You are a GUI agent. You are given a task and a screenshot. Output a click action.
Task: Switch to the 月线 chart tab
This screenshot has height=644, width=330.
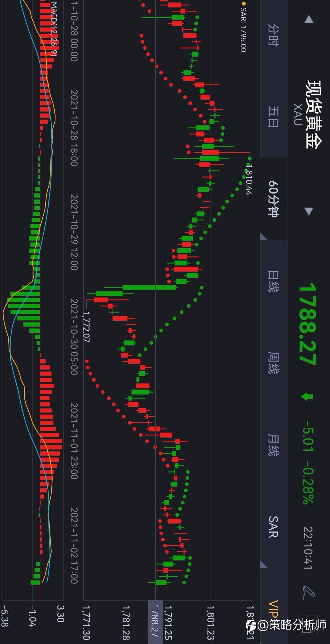point(273,445)
